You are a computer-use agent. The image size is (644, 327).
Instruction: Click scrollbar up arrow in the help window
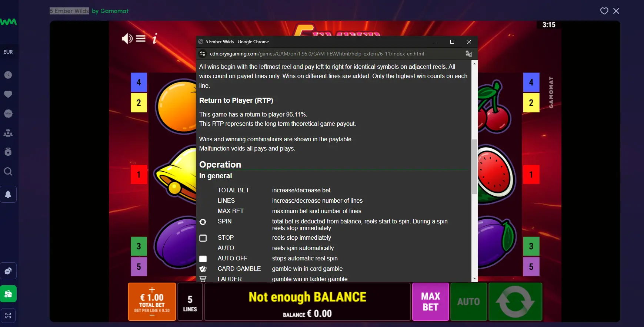pyautogui.click(x=474, y=64)
